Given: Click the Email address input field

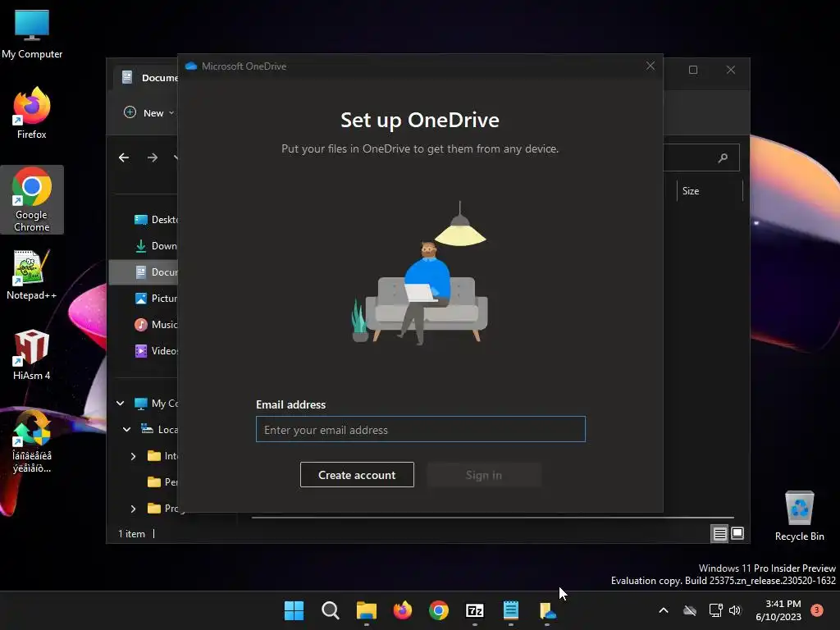Looking at the screenshot, I should coord(421,429).
